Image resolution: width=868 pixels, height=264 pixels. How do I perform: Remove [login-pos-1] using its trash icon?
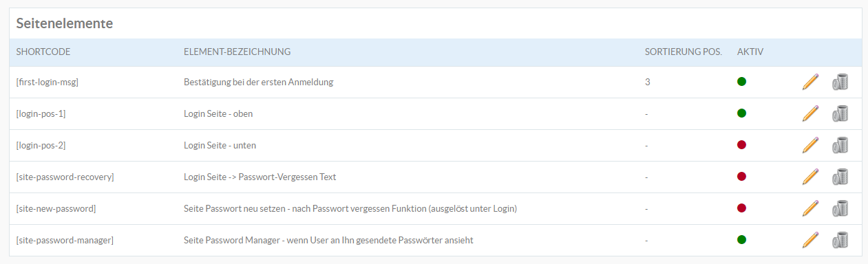pyautogui.click(x=840, y=113)
